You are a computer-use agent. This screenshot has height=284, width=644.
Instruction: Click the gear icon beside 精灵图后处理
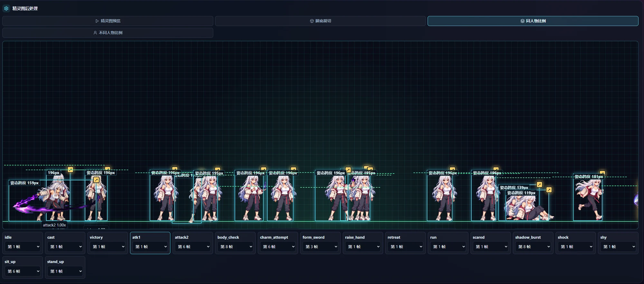(x=6, y=8)
